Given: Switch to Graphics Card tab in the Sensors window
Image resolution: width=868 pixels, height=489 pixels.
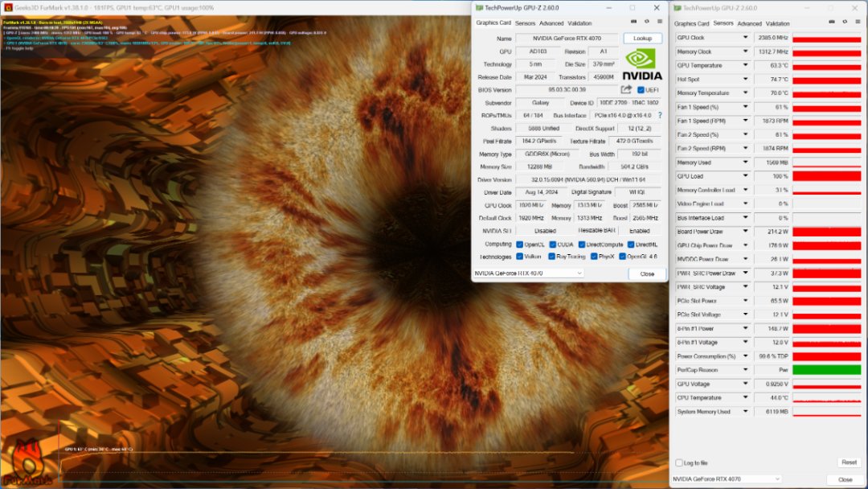Looking at the screenshot, I should (x=691, y=23).
